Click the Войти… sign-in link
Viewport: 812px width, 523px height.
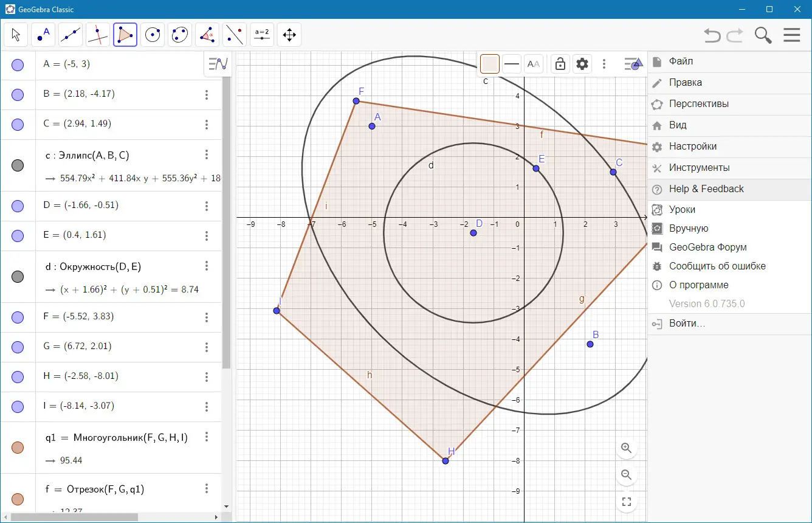(x=687, y=324)
